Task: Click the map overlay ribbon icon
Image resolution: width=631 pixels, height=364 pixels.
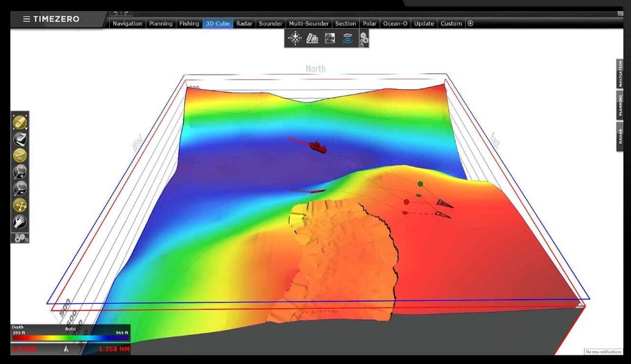Action: (330, 39)
